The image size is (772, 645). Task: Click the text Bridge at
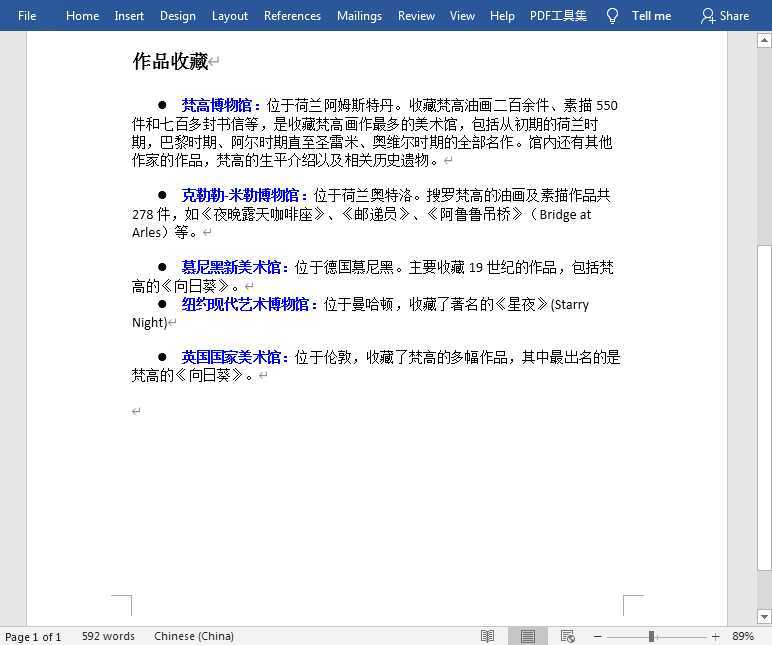pos(565,214)
